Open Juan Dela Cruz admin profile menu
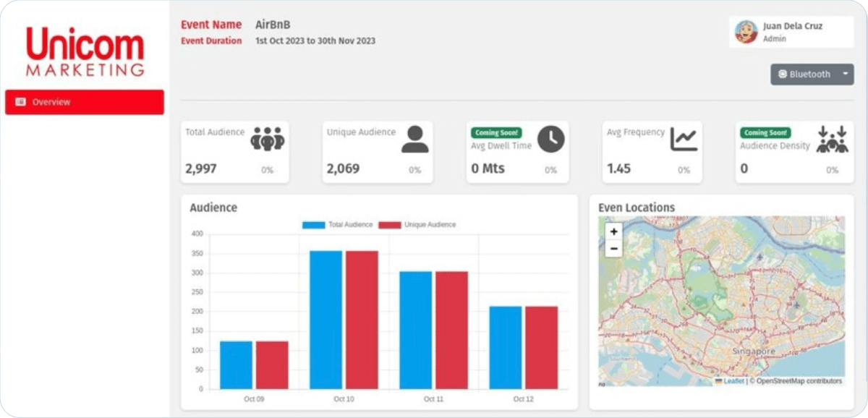The width and height of the screenshot is (868, 418). click(x=791, y=32)
